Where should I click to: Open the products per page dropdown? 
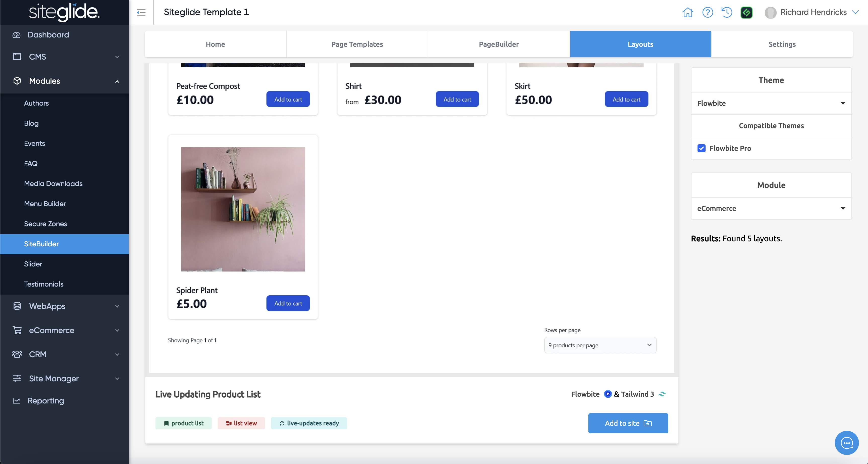tap(600, 345)
